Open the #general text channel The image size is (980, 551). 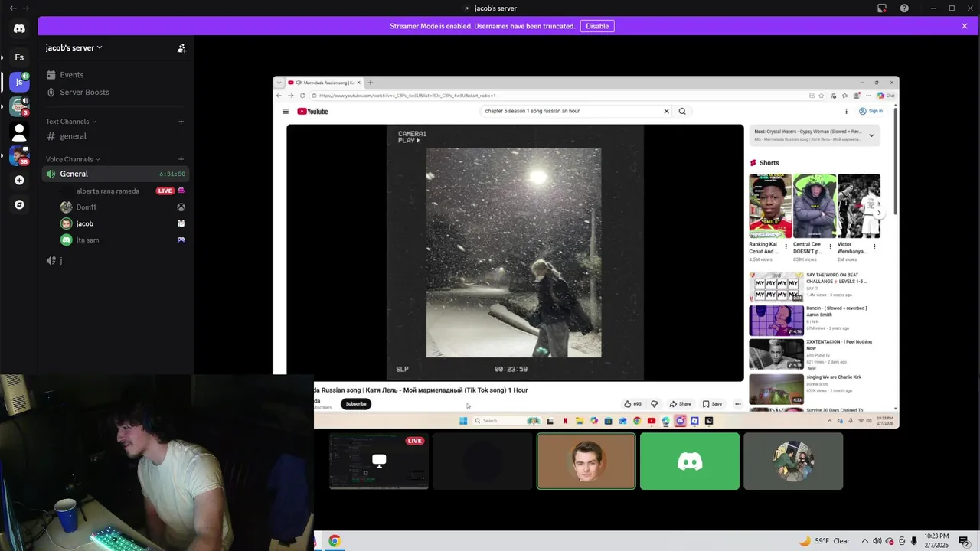click(115, 136)
